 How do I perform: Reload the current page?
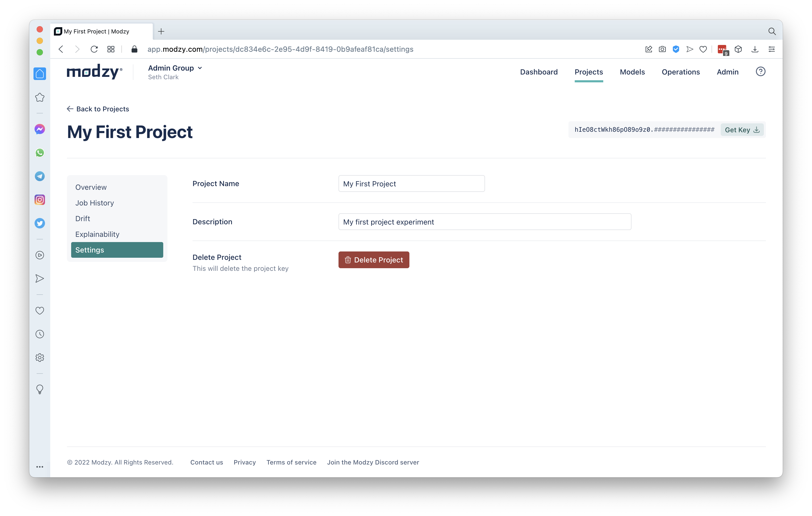click(x=94, y=49)
